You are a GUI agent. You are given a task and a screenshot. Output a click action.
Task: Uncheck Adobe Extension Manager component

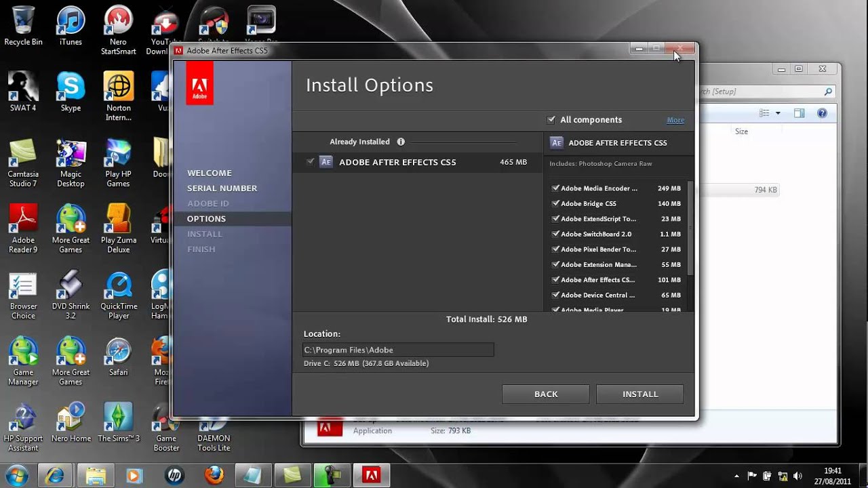(x=555, y=264)
